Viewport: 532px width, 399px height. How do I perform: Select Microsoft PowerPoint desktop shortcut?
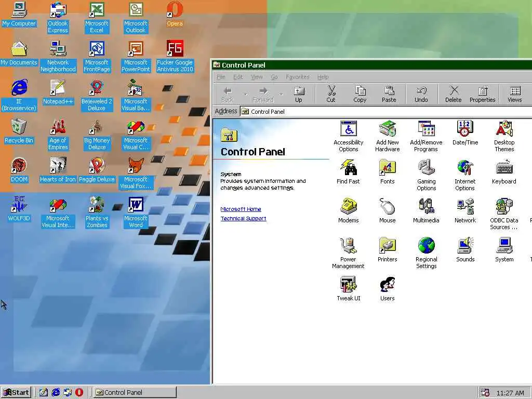pyautogui.click(x=136, y=57)
